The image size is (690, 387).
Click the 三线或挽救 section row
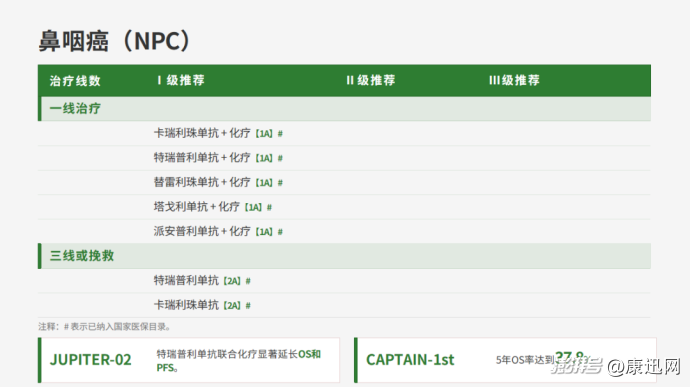(344, 256)
